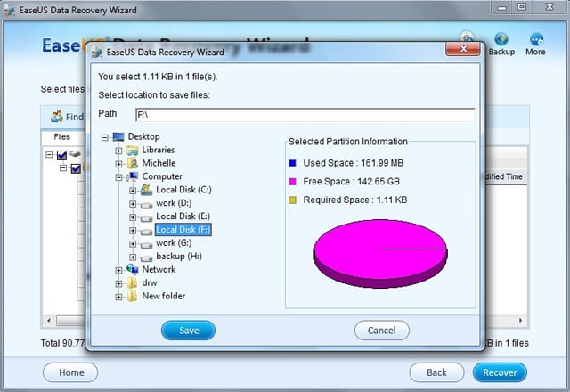570x392 pixels.
Task: Click the Home button
Action: coord(70,372)
